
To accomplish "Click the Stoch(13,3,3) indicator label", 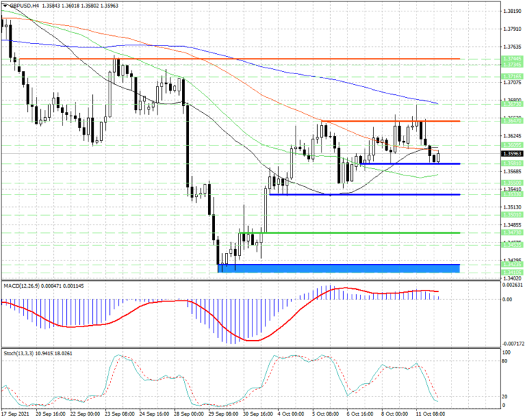I will point(18,353).
